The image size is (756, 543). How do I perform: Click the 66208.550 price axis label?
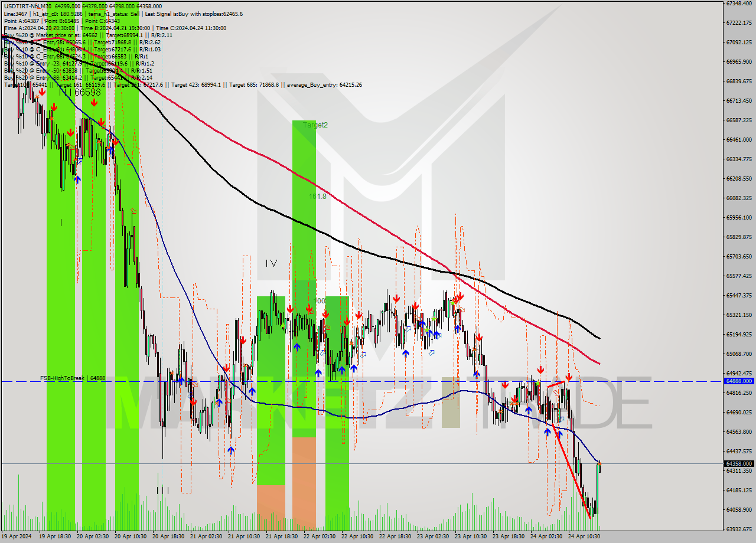tap(739, 178)
